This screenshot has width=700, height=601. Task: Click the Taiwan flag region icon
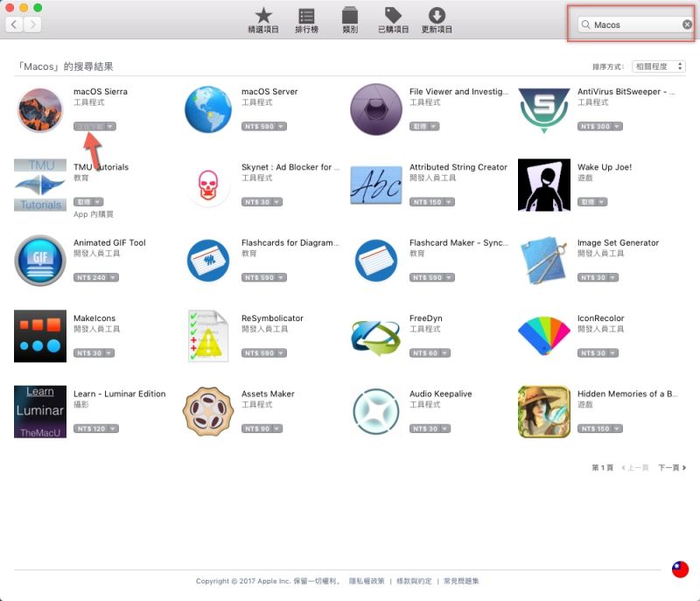[x=680, y=569]
